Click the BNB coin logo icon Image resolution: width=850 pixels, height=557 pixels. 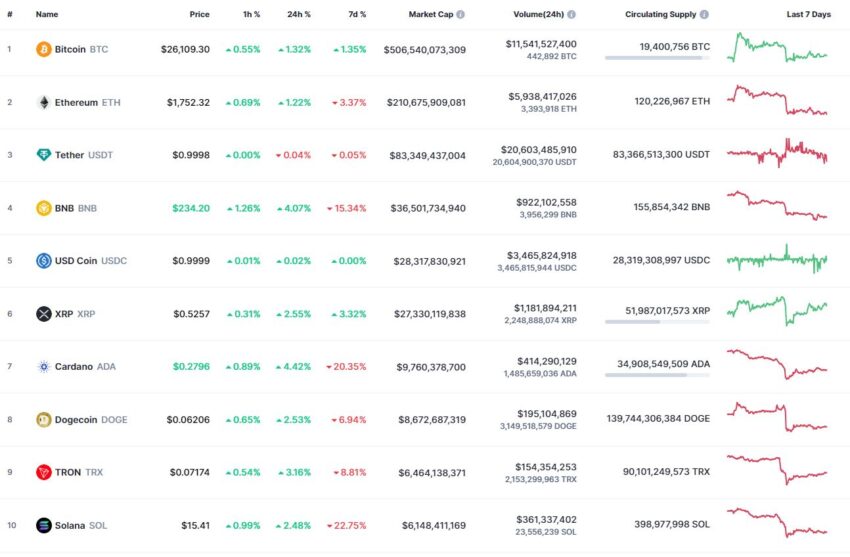pyautogui.click(x=43, y=208)
